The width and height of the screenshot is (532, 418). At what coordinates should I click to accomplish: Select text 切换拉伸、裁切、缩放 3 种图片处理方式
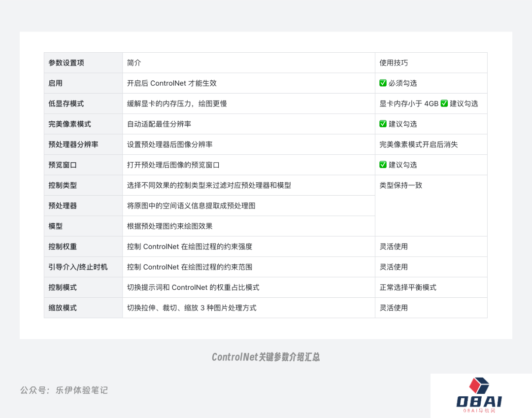tap(192, 308)
